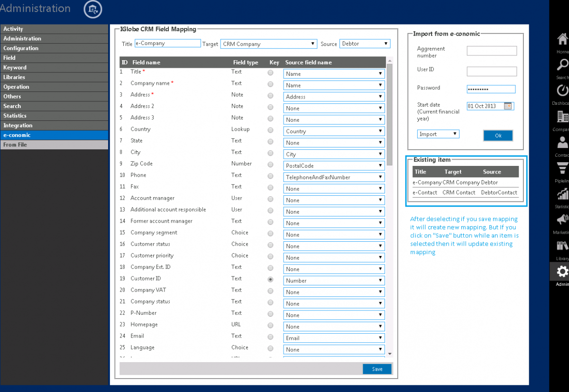
Task: Focus the Aggrement number input field
Action: [x=492, y=51]
